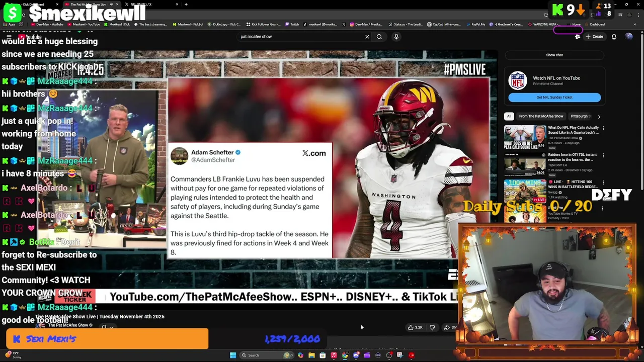Dislike the video with thumbs-down

[432, 327]
